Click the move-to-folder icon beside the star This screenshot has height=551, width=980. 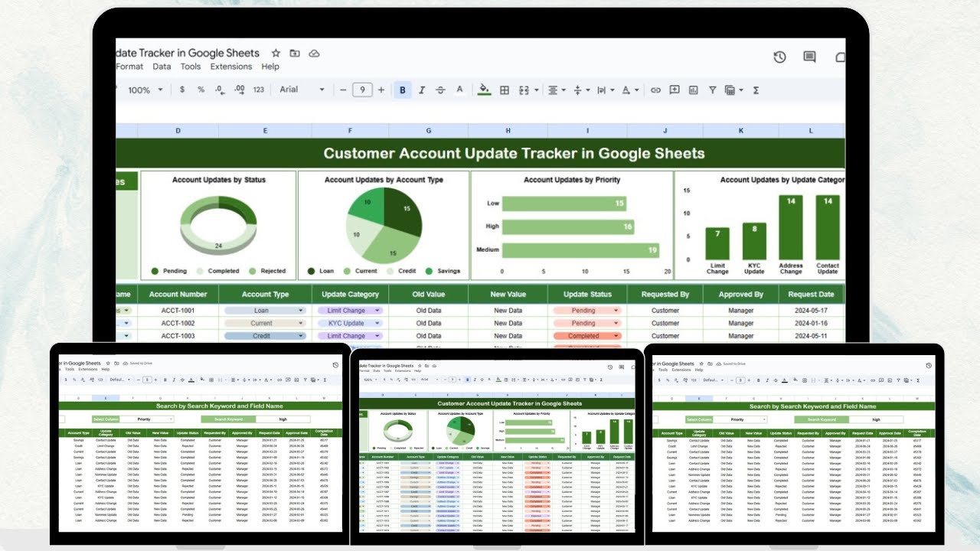tap(295, 53)
